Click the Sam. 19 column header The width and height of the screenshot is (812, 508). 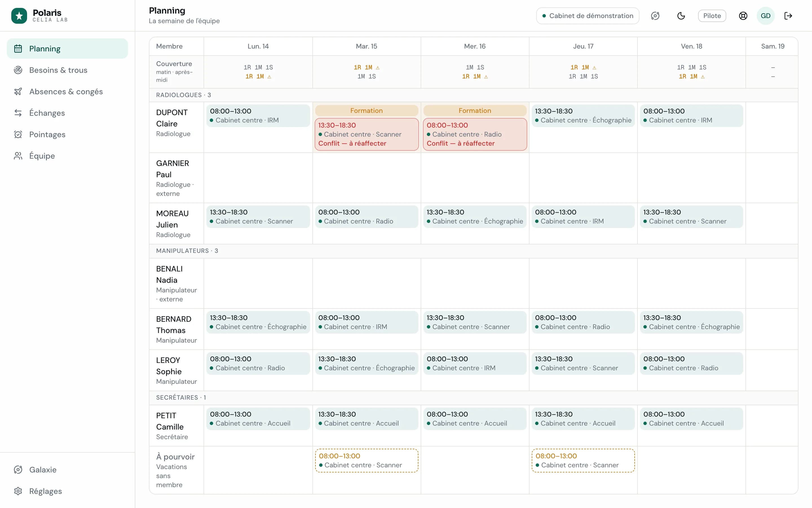coord(773,46)
